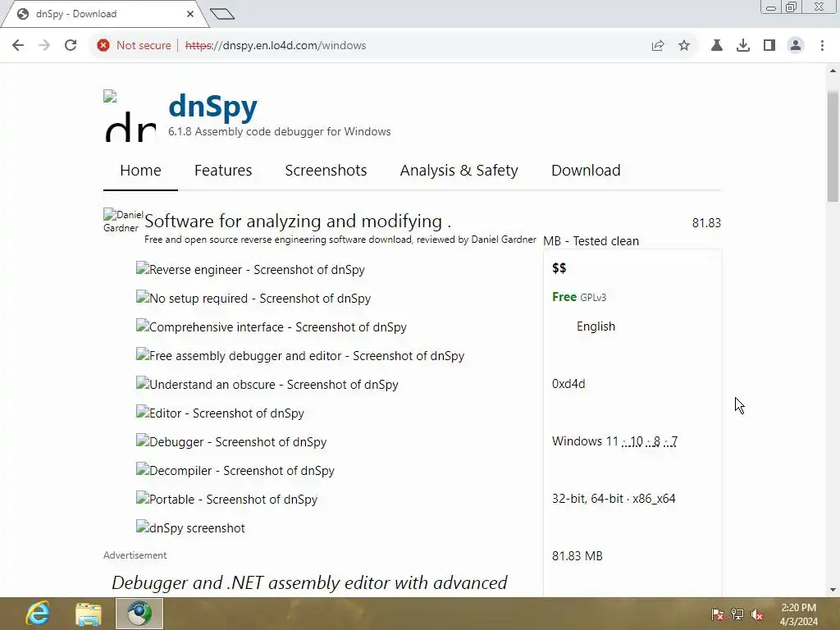Click the Advertisement label
Viewport: 840px width, 630px height.
point(135,555)
